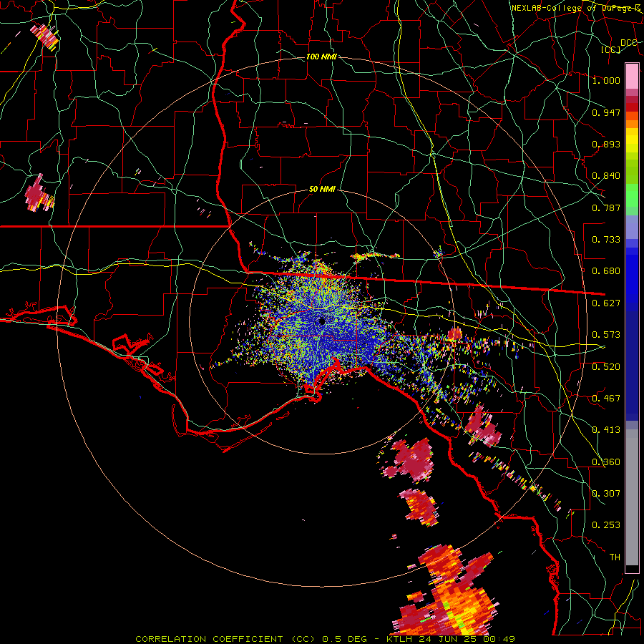Select the 0.360 scale value
644x644 pixels.
[x=606, y=462]
